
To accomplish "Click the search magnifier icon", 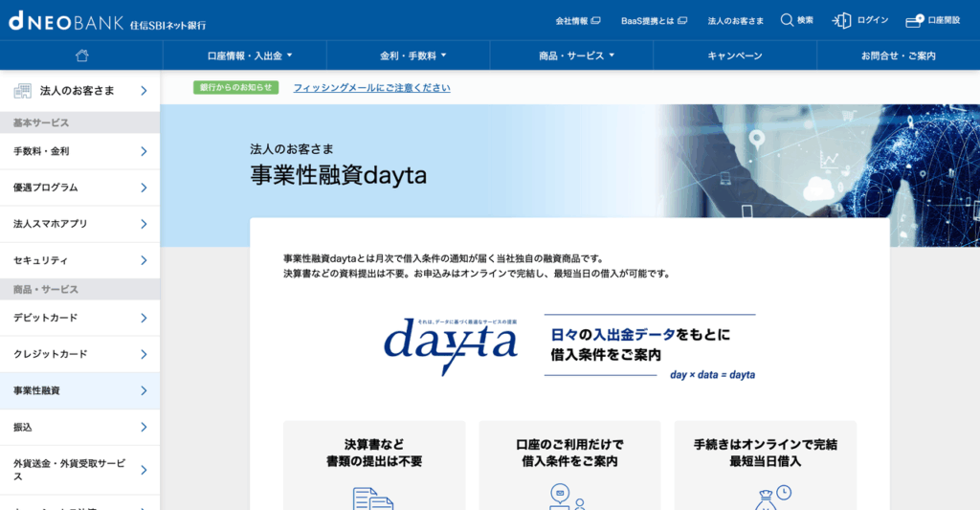I will (x=787, y=20).
